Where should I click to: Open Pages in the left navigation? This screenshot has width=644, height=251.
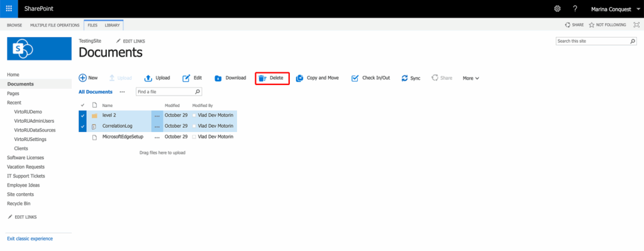click(13, 93)
